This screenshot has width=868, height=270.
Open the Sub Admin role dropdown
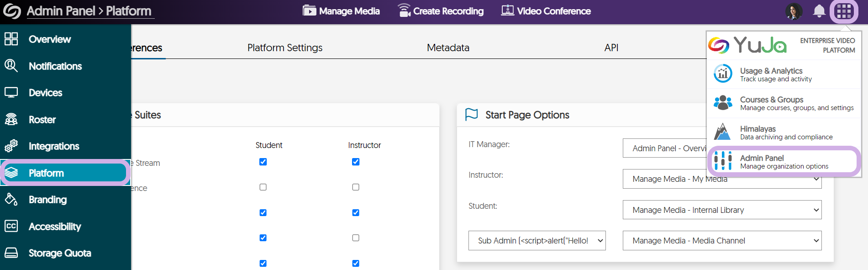tap(537, 240)
